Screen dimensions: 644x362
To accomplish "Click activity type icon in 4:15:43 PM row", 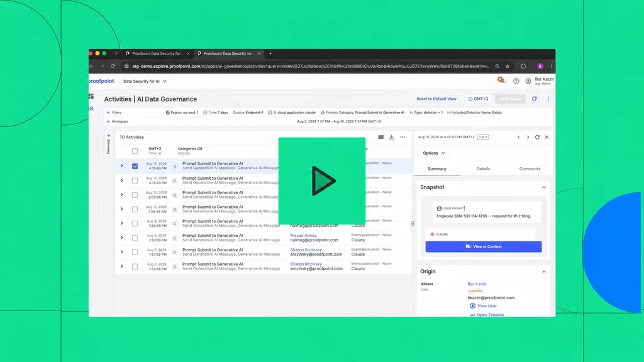I will pos(175,166).
